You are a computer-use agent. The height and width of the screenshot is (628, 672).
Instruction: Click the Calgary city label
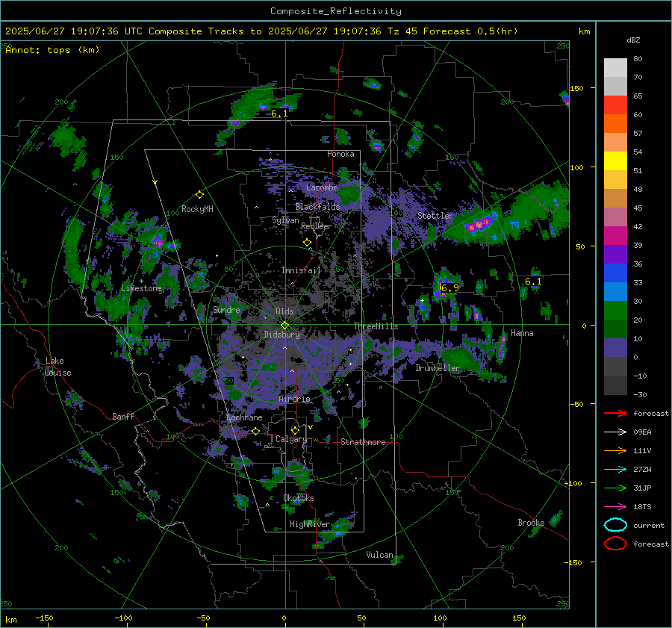point(291,439)
